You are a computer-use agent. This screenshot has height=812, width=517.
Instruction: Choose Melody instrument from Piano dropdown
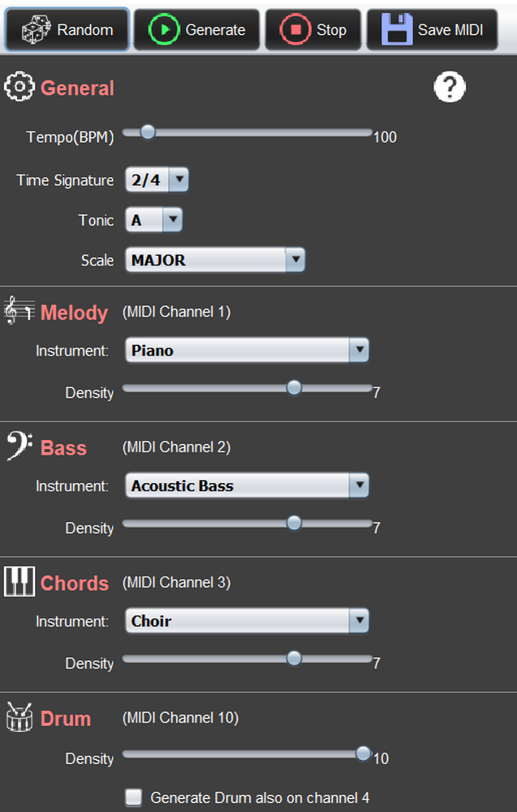248,351
